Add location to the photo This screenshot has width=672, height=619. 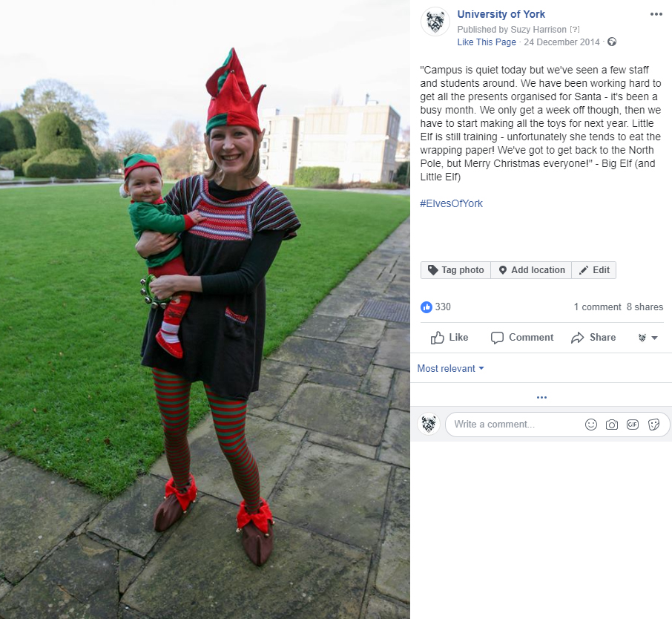pyautogui.click(x=531, y=270)
